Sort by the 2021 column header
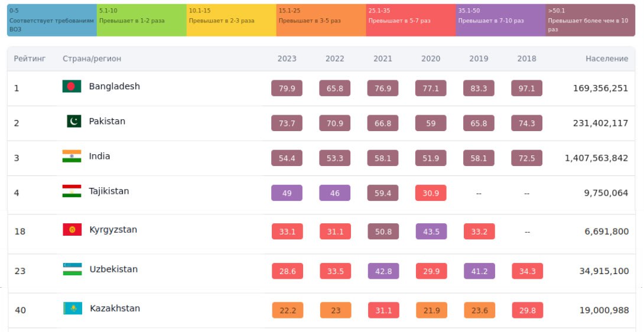644x332 pixels. click(x=383, y=58)
